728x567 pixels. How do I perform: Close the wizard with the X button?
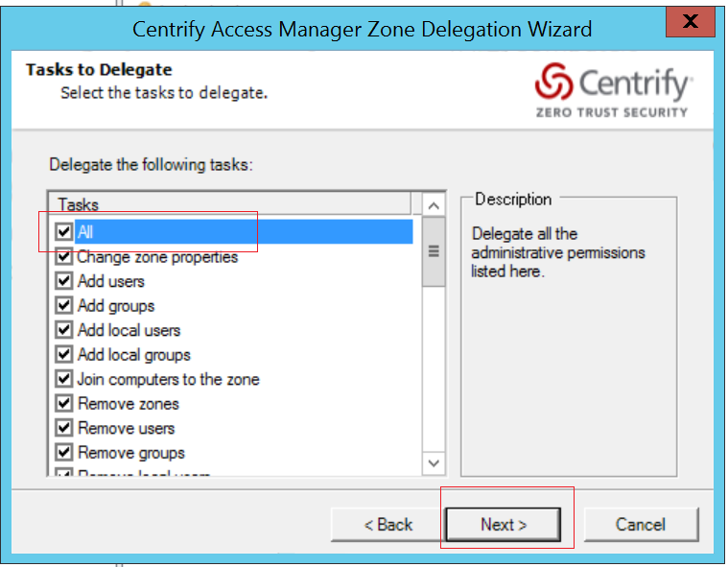[687, 22]
